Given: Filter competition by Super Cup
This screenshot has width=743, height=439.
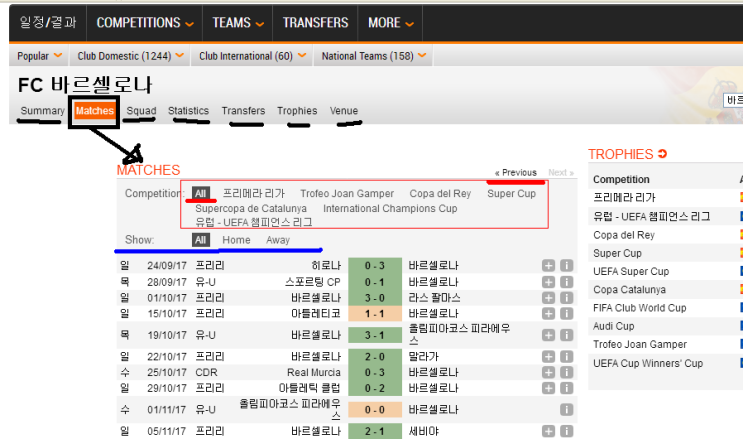Looking at the screenshot, I should 511,193.
